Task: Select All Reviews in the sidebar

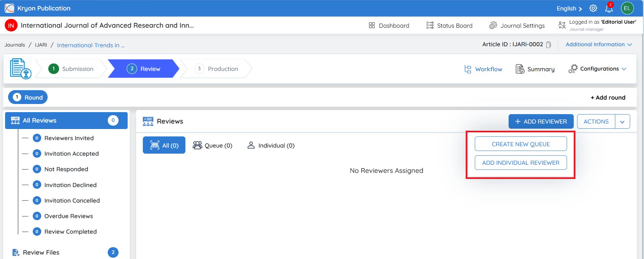Action: [66, 121]
